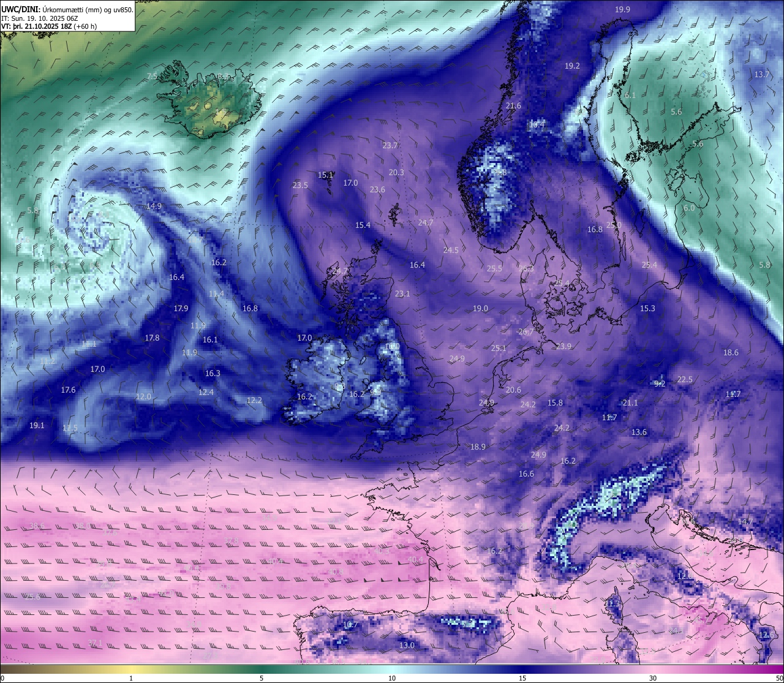Click the 16.6 value over eastern France
The image size is (784, 683).
coord(526,474)
